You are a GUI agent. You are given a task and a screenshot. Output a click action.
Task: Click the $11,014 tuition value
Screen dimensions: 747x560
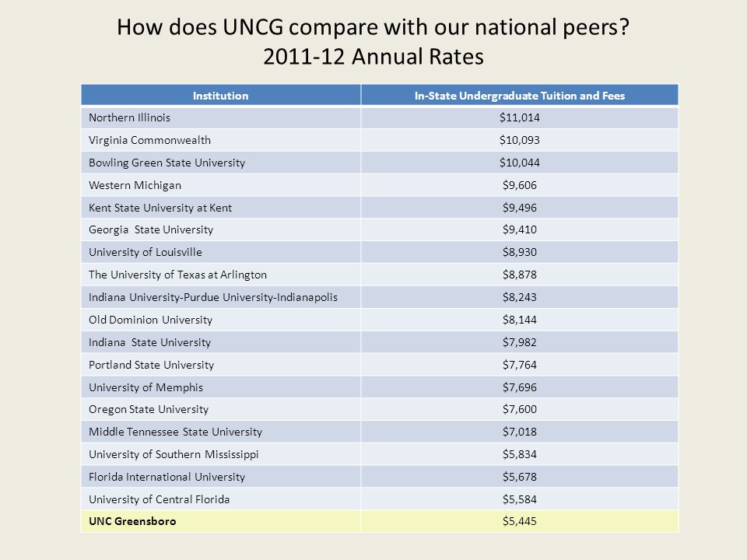pyautogui.click(x=519, y=117)
